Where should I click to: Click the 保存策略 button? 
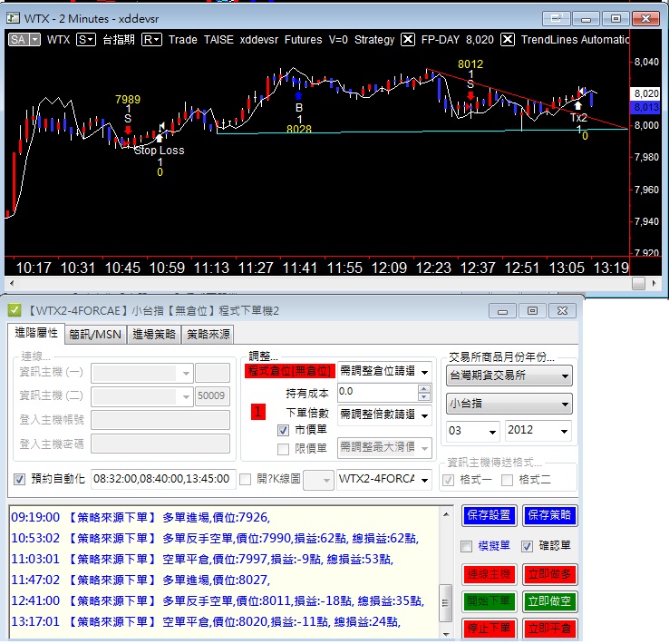click(x=549, y=515)
